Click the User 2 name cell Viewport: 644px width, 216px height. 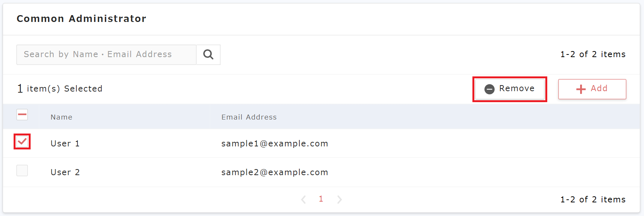pyautogui.click(x=65, y=172)
